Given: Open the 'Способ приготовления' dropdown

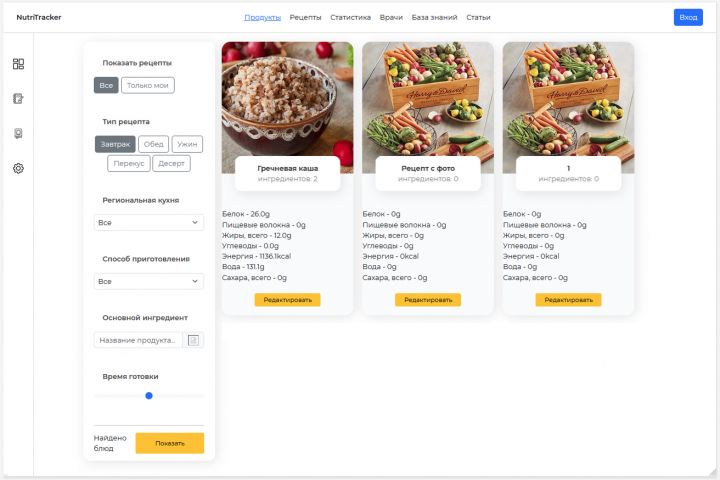Looking at the screenshot, I should (x=148, y=282).
